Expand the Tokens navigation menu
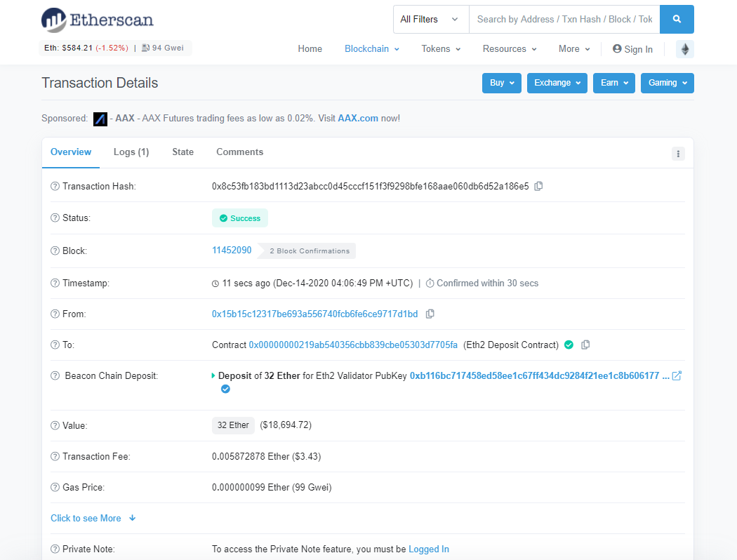This screenshot has width=737, height=560. coord(441,49)
